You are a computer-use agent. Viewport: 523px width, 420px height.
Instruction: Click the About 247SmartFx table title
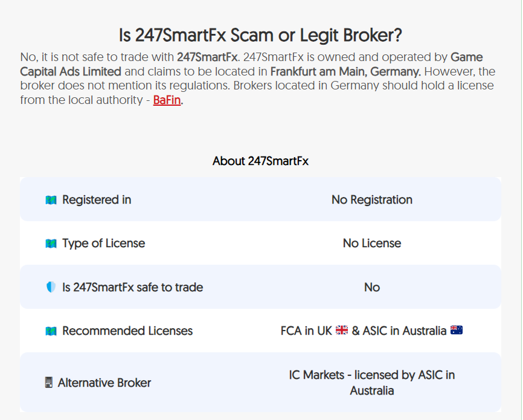[260, 161]
